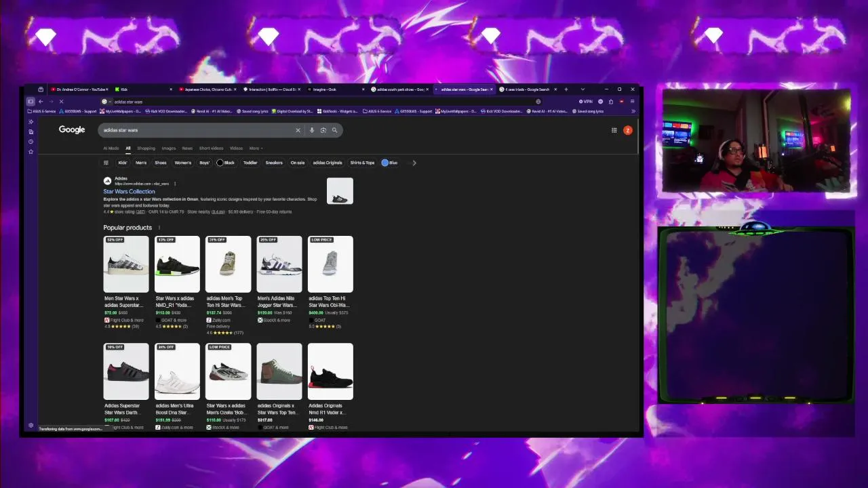Go back with the browser back arrow

pyautogui.click(x=41, y=102)
